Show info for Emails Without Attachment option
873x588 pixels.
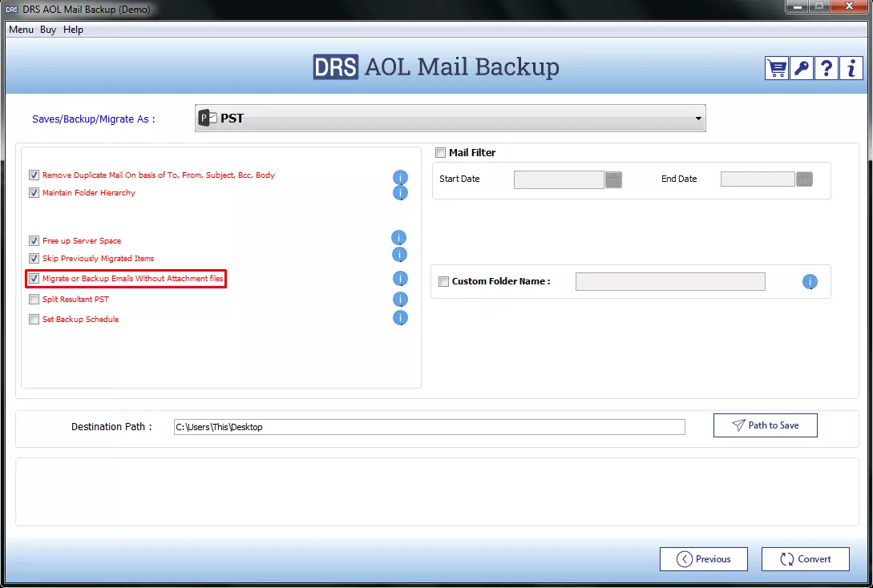tap(400, 279)
